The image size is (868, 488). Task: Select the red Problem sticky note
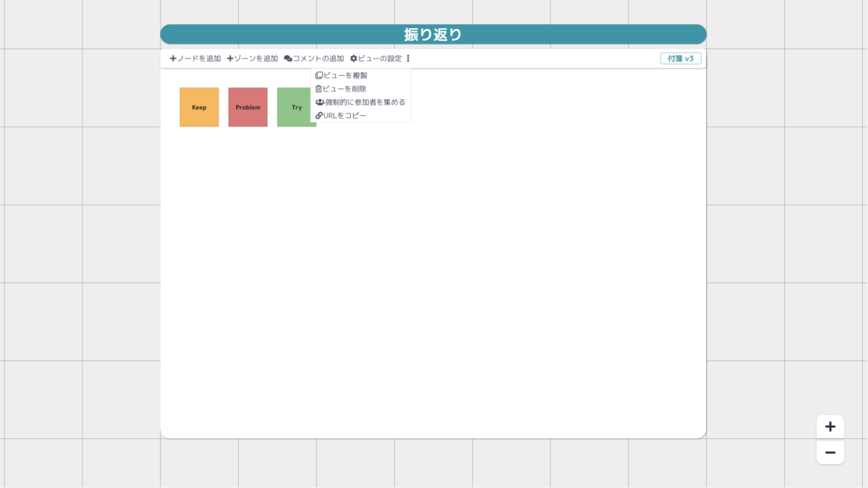coord(247,107)
